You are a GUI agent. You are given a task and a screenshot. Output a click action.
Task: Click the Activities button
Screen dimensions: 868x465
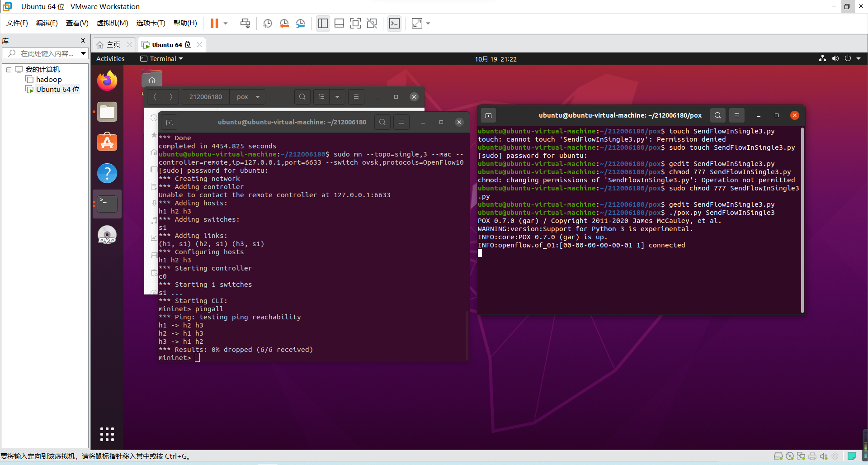coord(110,59)
